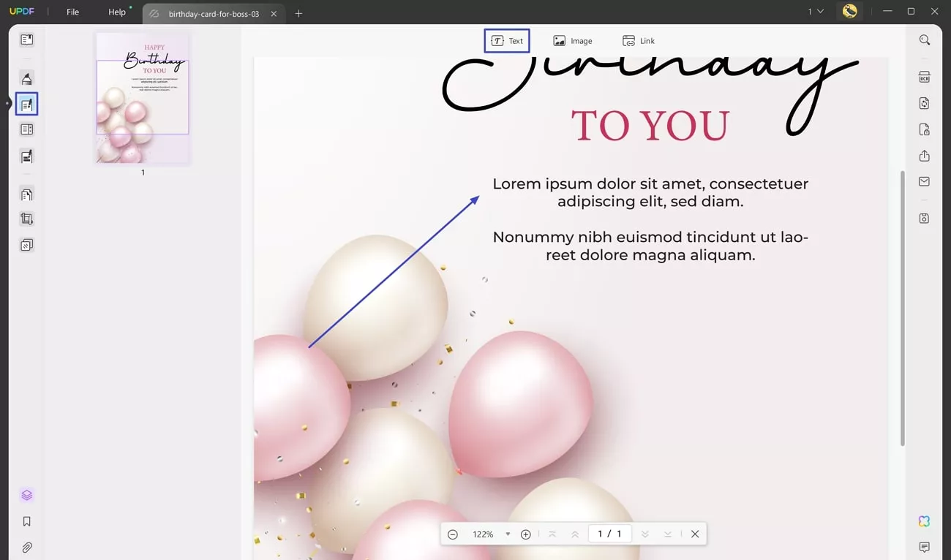Select the page 1 thumbnail
The width and height of the screenshot is (951, 560).
[142, 98]
